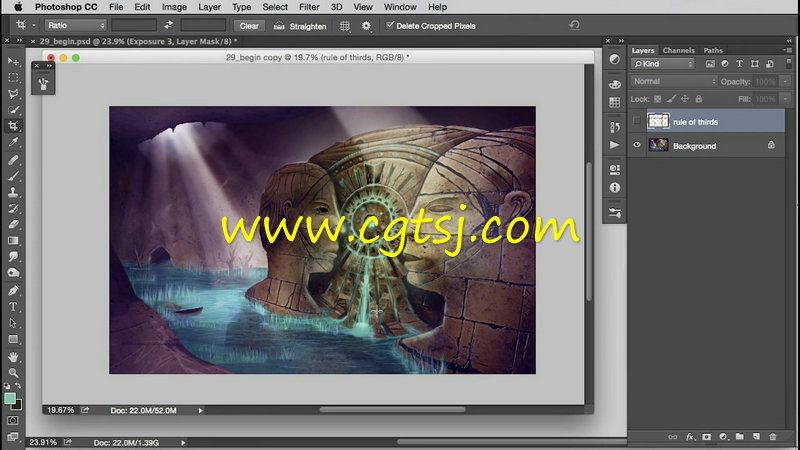Open the Fill slider dropdown arrow
The width and height of the screenshot is (800, 450).
pos(785,99)
